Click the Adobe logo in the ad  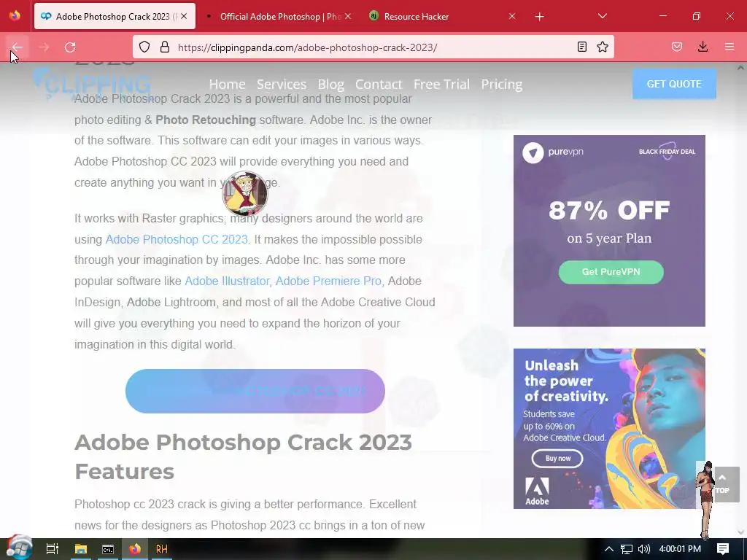pyautogui.click(x=537, y=491)
